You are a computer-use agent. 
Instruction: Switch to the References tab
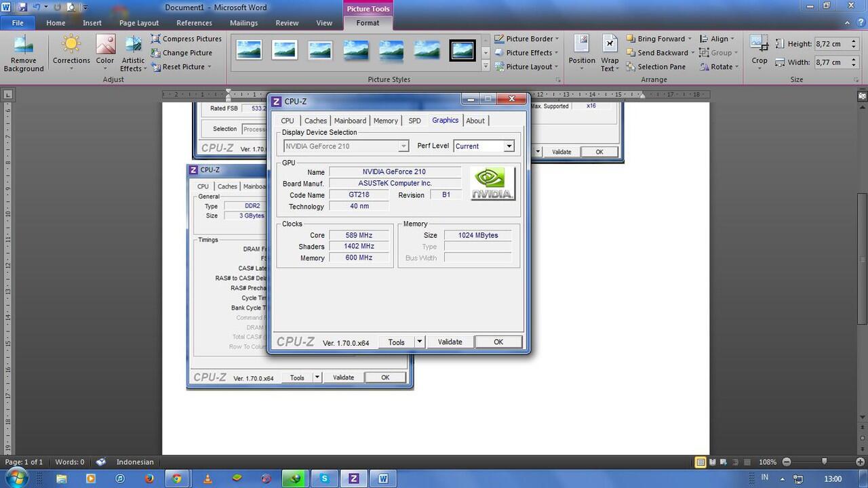(195, 22)
